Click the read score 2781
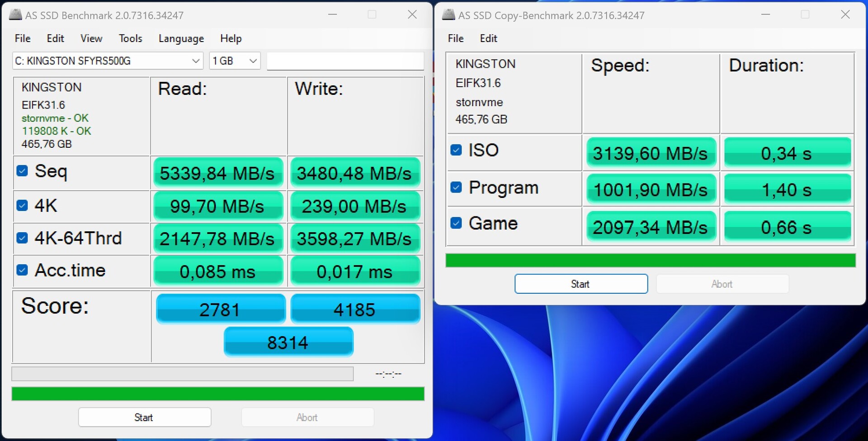The width and height of the screenshot is (868, 441). click(221, 309)
